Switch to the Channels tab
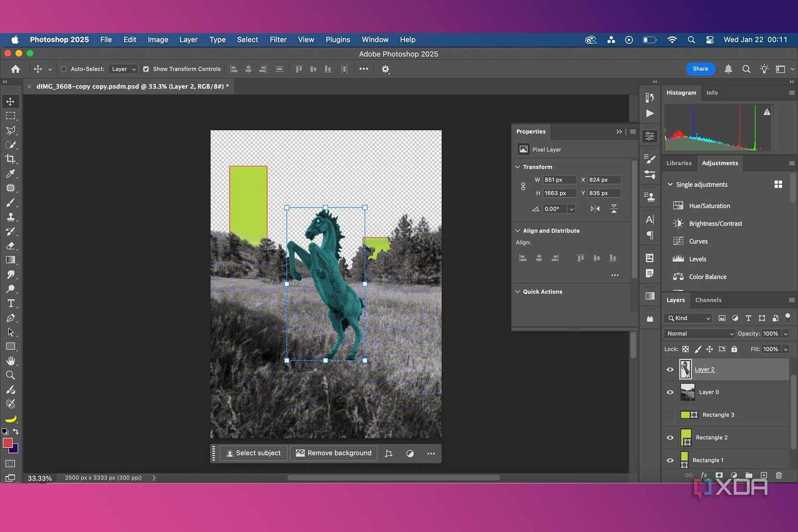This screenshot has width=798, height=532. coord(708,300)
